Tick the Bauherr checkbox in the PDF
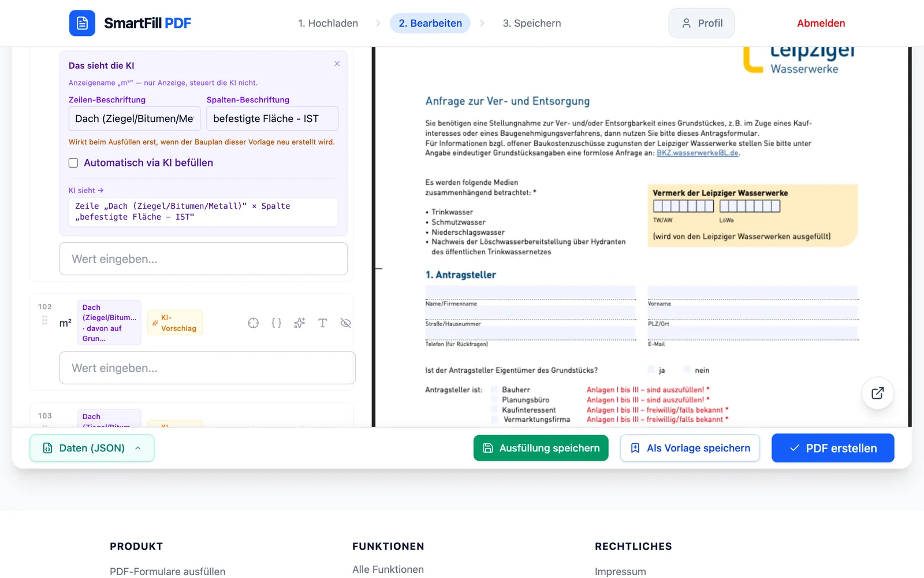Screen dimensions: 924x578 (x=494, y=390)
